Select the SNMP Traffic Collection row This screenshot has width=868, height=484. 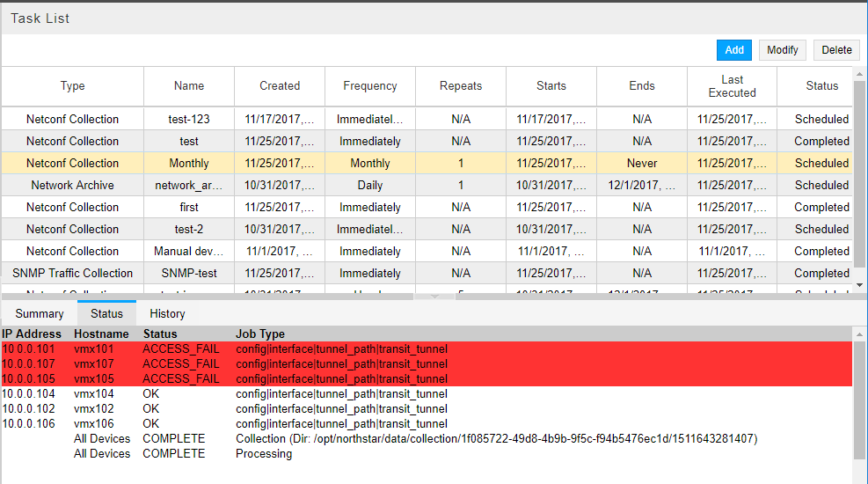[x=72, y=274]
